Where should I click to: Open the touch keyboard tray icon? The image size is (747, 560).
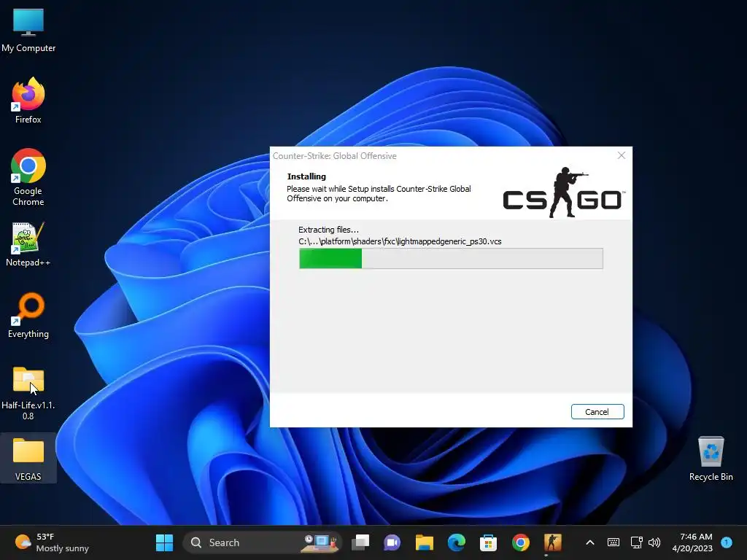[x=614, y=542]
